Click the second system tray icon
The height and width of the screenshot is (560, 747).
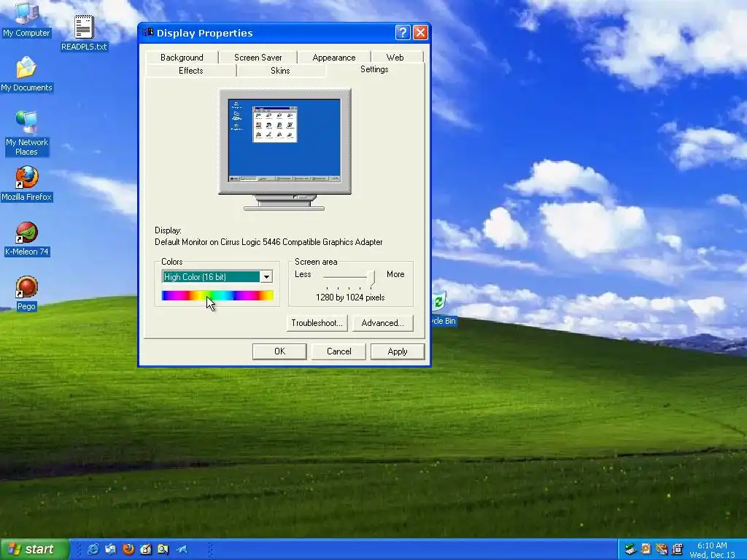(x=646, y=549)
